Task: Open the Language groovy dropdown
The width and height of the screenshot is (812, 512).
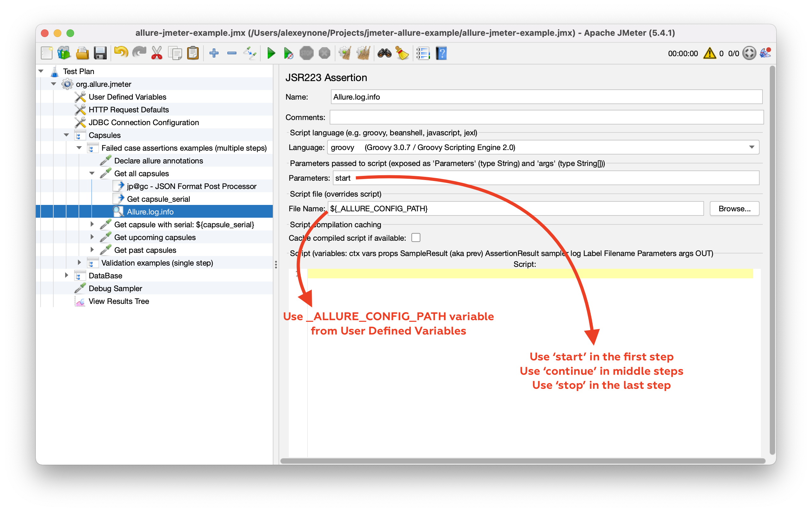Action: pos(543,147)
